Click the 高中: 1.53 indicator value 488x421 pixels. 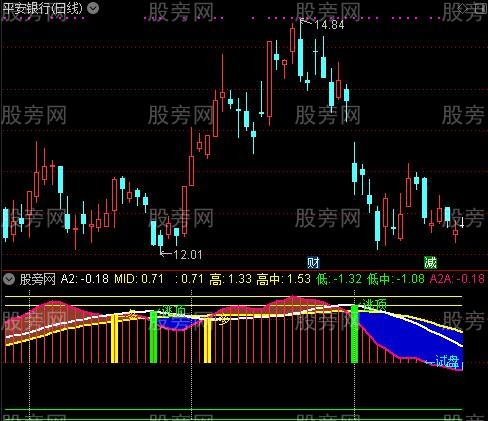coord(284,279)
